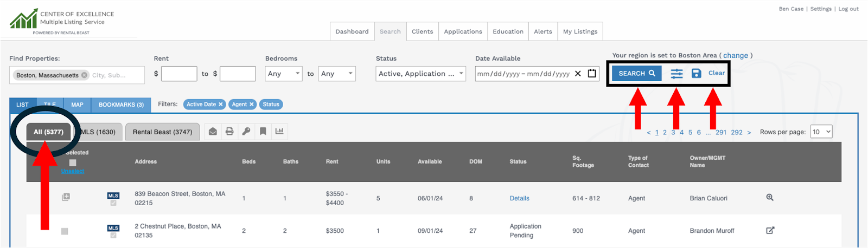
Task: Focus the minimum Rent input field
Action: click(x=179, y=74)
